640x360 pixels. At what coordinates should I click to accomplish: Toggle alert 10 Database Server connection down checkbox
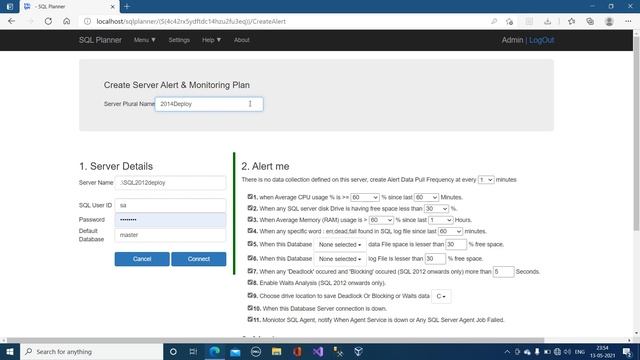tap(250, 308)
